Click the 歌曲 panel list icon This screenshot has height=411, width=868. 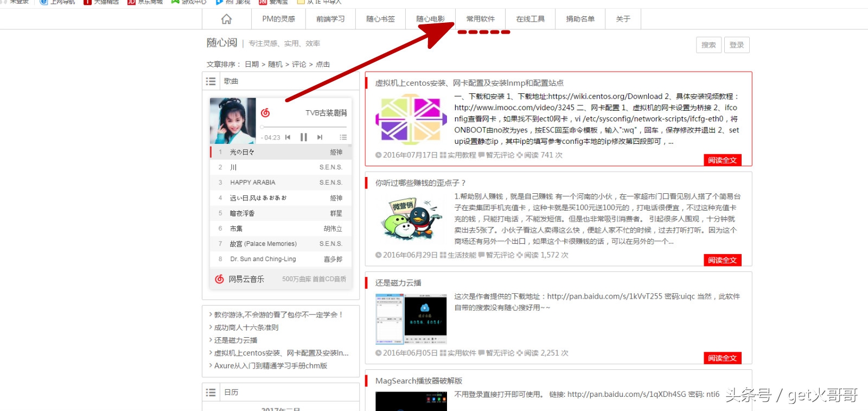coord(210,81)
